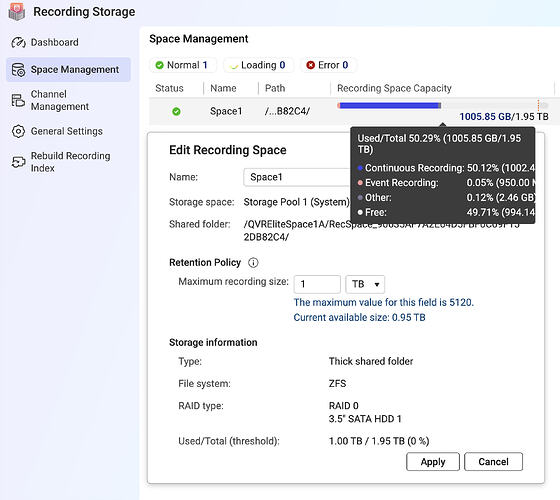The image size is (560, 500).
Task: Click the red Error cross icon
Action: 310,65
